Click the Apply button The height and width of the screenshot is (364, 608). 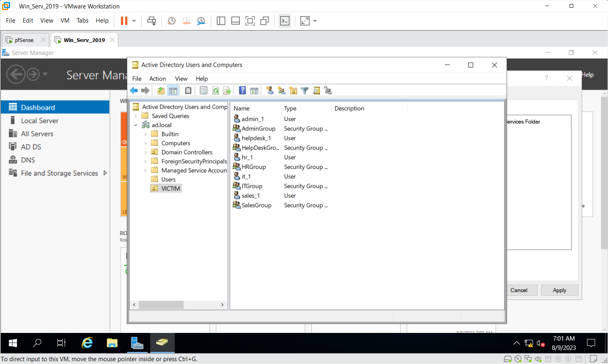(x=560, y=290)
